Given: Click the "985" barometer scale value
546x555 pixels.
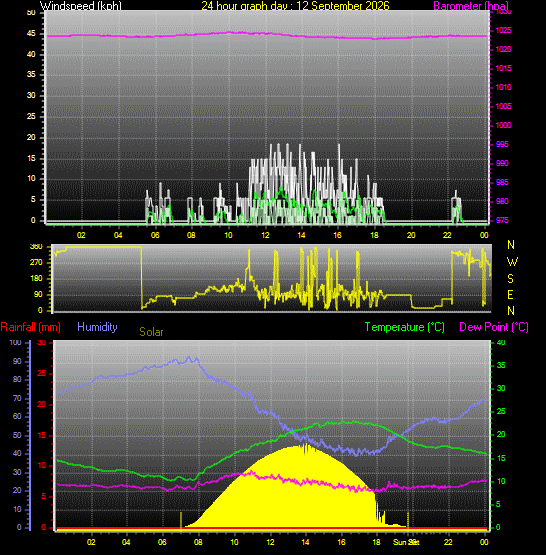Looking at the screenshot, I should 502,182.
